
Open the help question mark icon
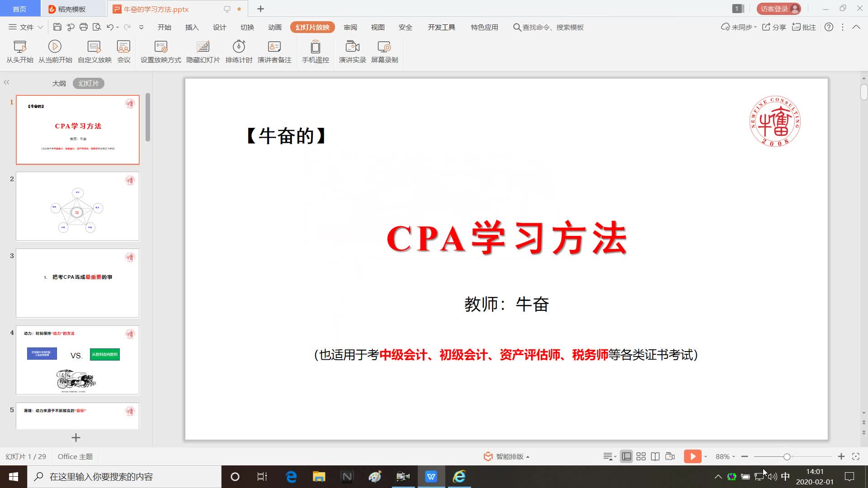[829, 27]
